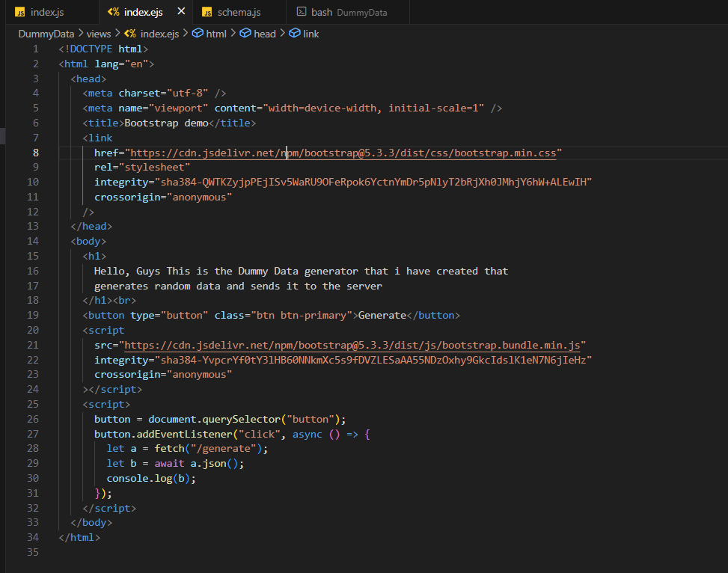Screen dimensions: 728x573
Task: Open the bootstrap.bundle.min.js CDN link
Action: [352, 345]
